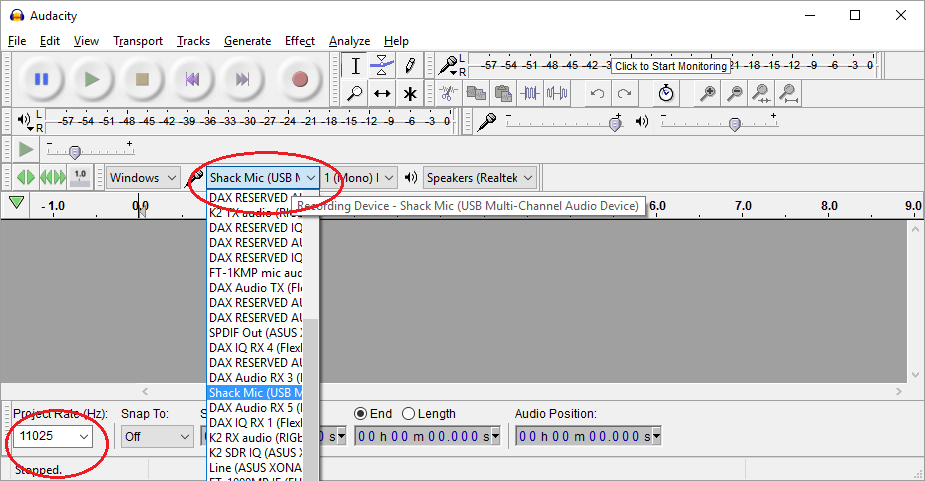Click the Undo arrow icon
Viewport: 925px width, 481px height.
tap(597, 93)
